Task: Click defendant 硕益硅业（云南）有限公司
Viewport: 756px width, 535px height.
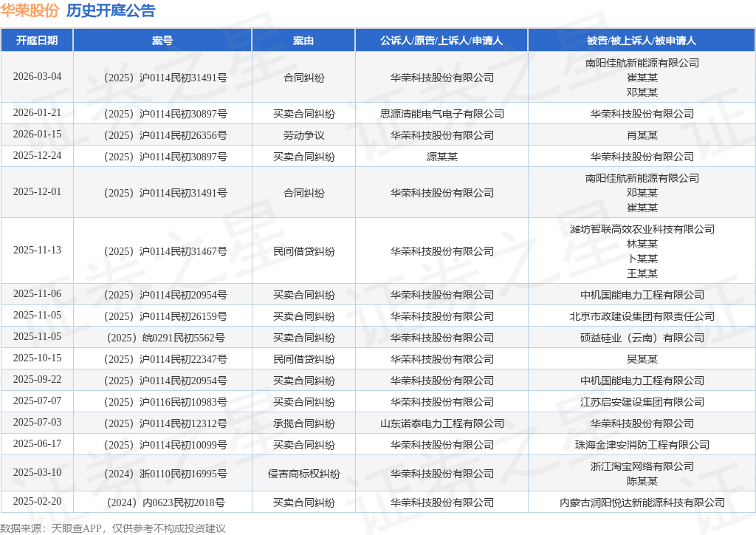Action: [642, 338]
